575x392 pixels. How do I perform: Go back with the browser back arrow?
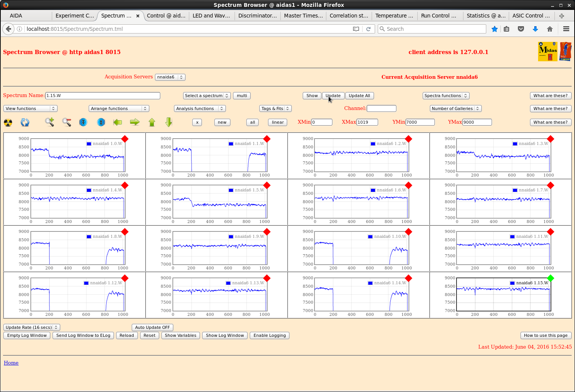click(8, 29)
